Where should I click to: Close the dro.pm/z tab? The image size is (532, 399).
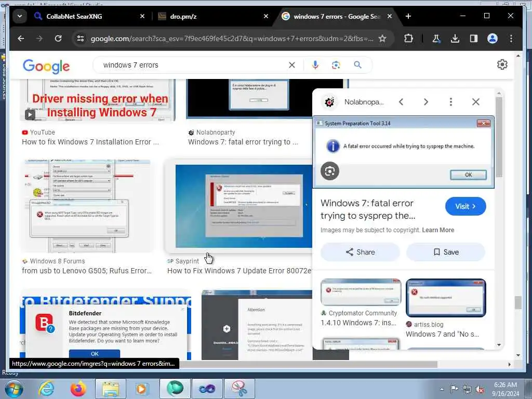tap(266, 16)
